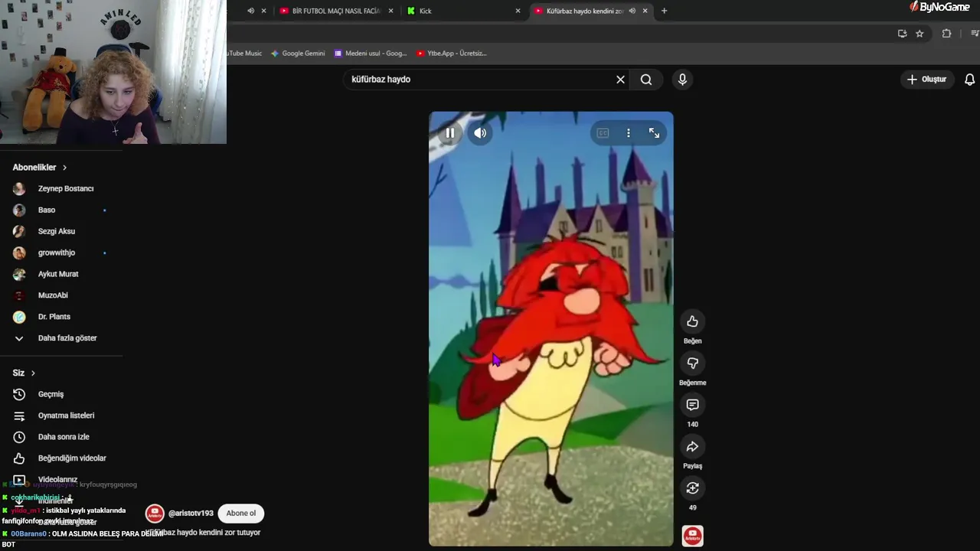This screenshot has height=551, width=980.
Task: Enter fullscreen on the Shorts player
Action: click(x=654, y=133)
